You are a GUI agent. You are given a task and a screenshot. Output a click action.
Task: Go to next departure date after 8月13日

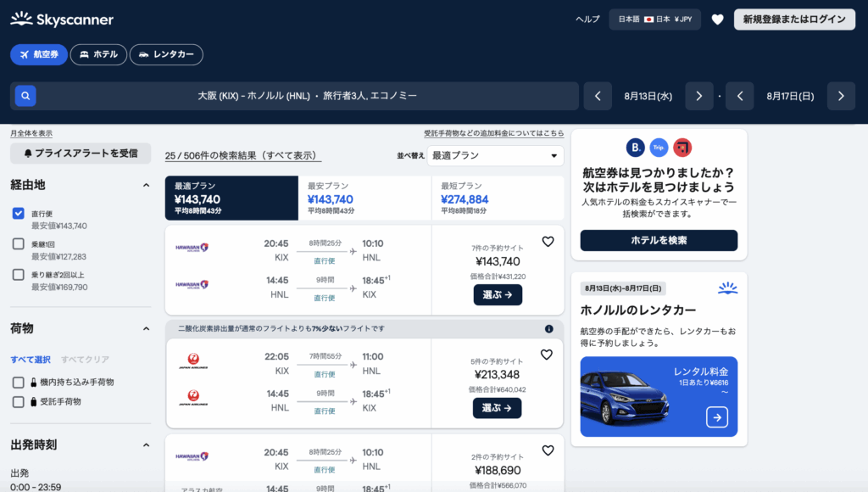click(x=698, y=96)
